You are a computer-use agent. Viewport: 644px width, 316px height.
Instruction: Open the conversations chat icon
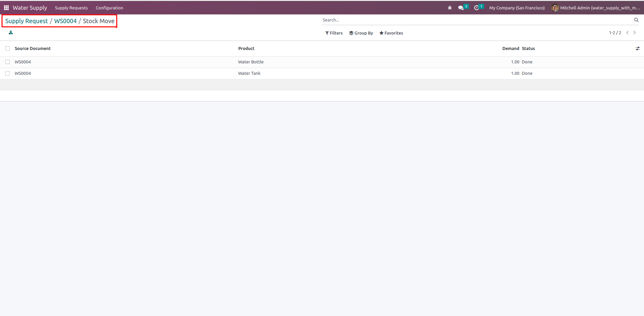(461, 8)
